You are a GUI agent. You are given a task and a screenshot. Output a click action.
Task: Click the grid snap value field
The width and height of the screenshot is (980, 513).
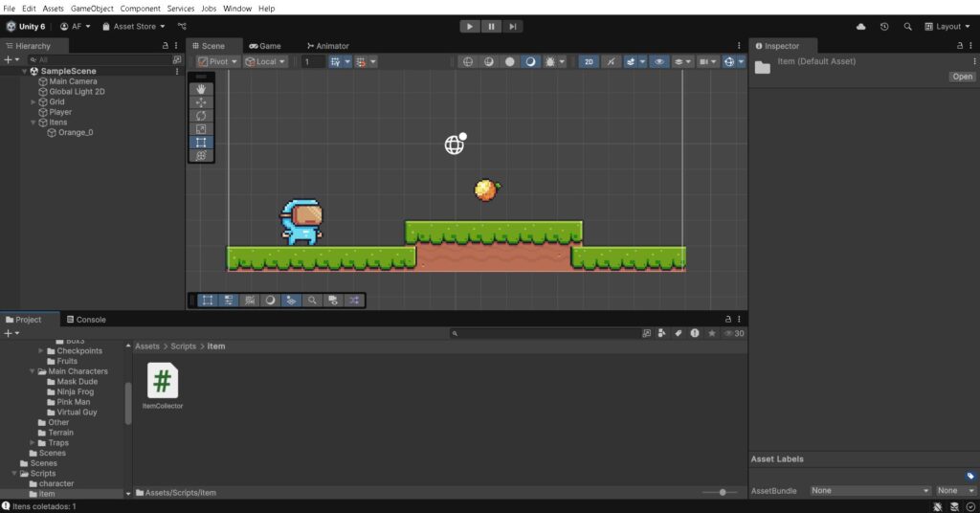click(x=313, y=61)
